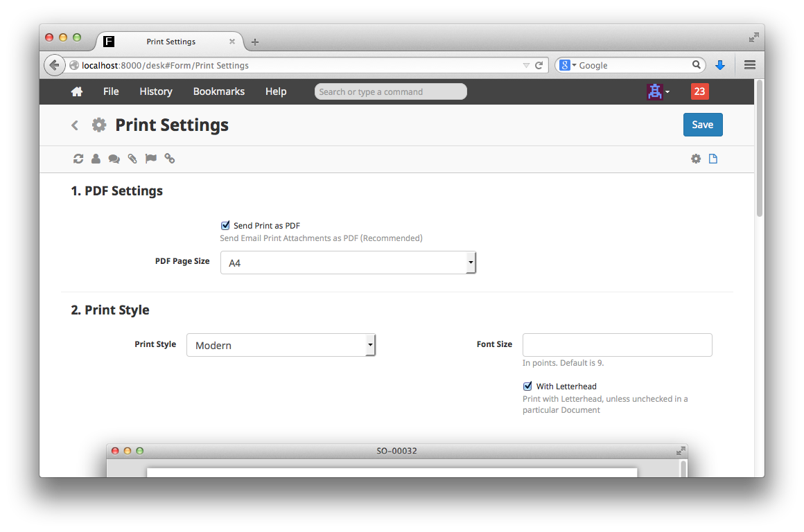Click the blue new document icon
Image resolution: width=804 pixels, height=532 pixels.
pos(713,159)
